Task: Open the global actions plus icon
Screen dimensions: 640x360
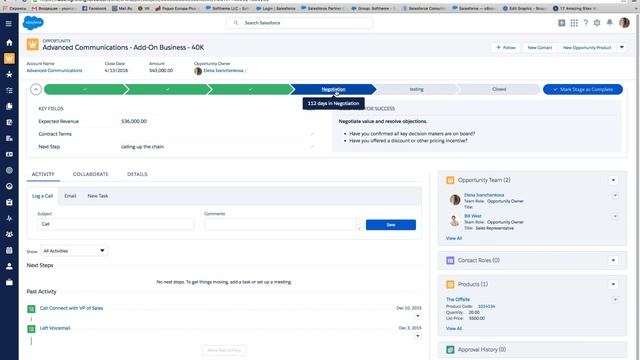Action: (x=562, y=23)
